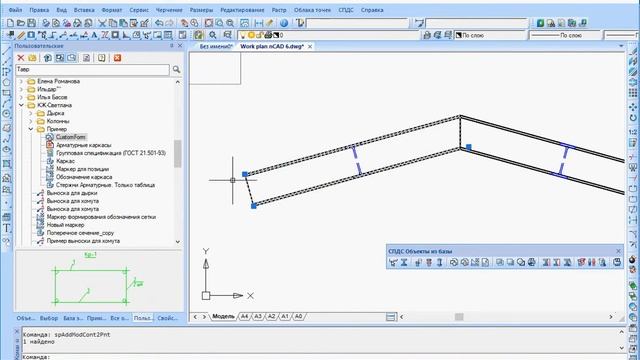The height and width of the screenshot is (360, 640).
Task: Undo the last action with arrow icon
Action: [x=159, y=23]
